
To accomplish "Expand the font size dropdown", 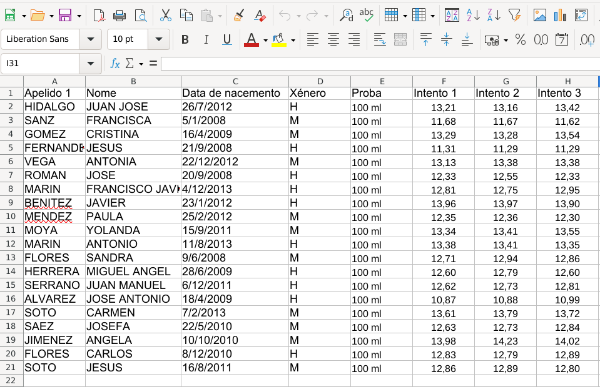I will (158, 39).
